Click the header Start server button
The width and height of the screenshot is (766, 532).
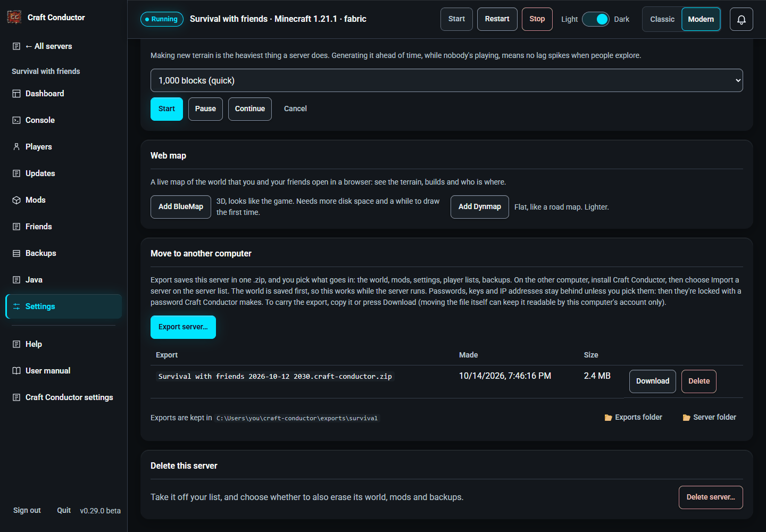(456, 19)
